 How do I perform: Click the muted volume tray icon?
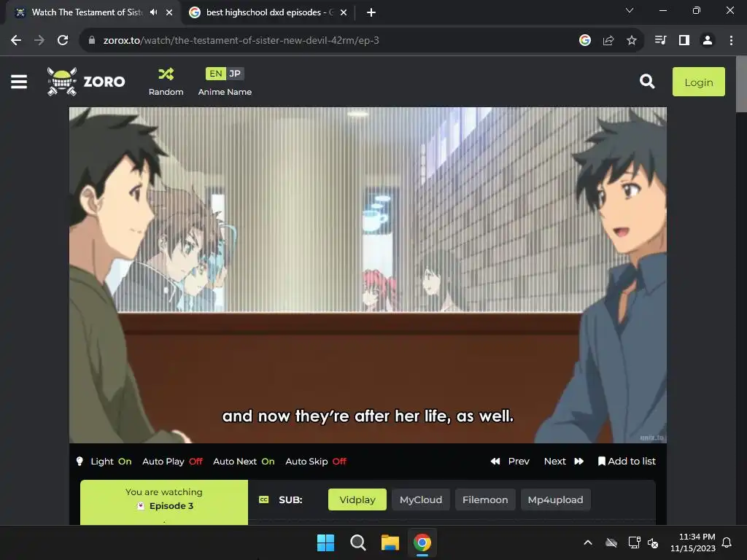(653, 542)
